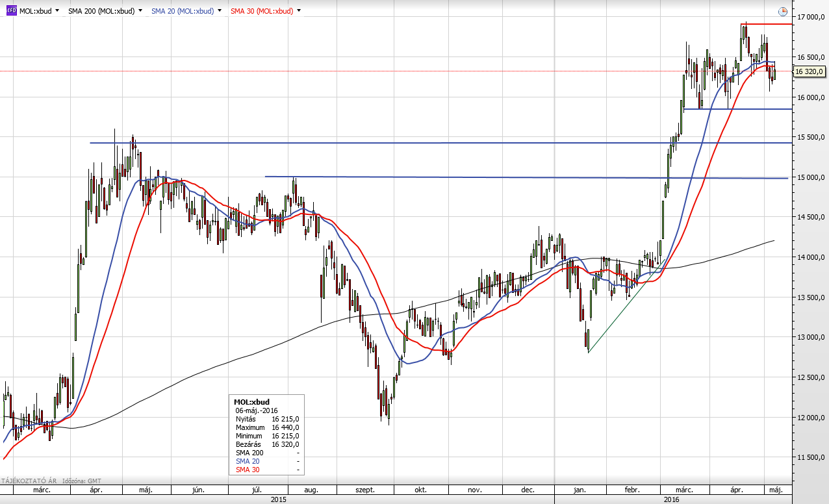The height and width of the screenshot is (504, 829).
Task: Click the Maximum value 16 440,0
Action: (x=285, y=427)
